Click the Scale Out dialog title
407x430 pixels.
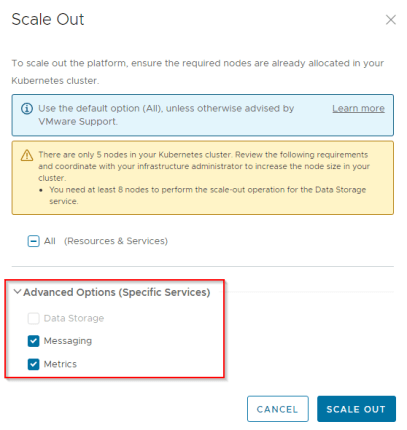(x=48, y=19)
